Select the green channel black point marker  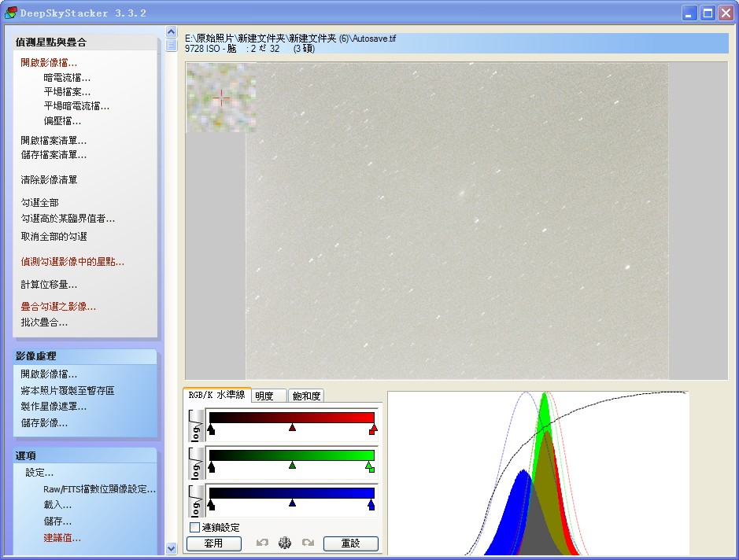(x=211, y=466)
